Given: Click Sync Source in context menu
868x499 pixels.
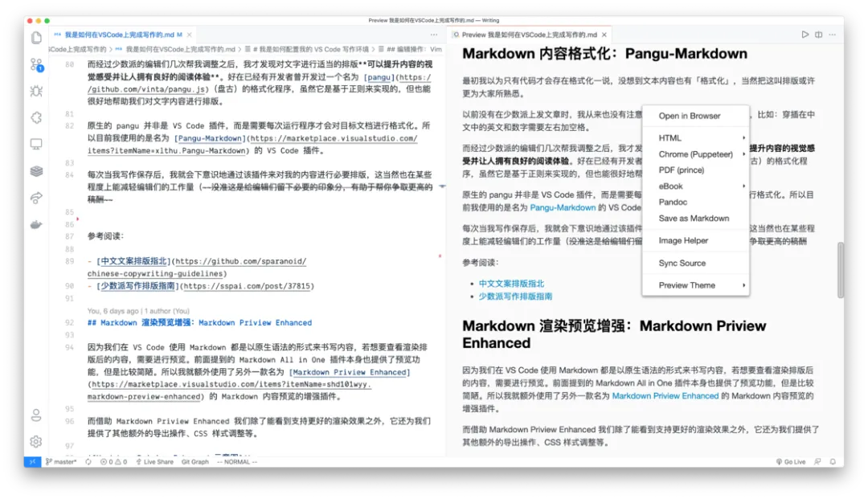Looking at the screenshot, I should (696, 263).
